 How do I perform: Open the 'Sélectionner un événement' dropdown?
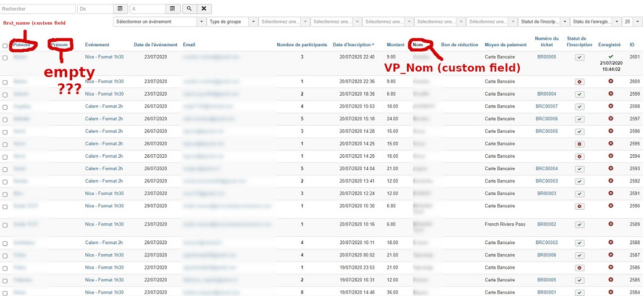160,22
